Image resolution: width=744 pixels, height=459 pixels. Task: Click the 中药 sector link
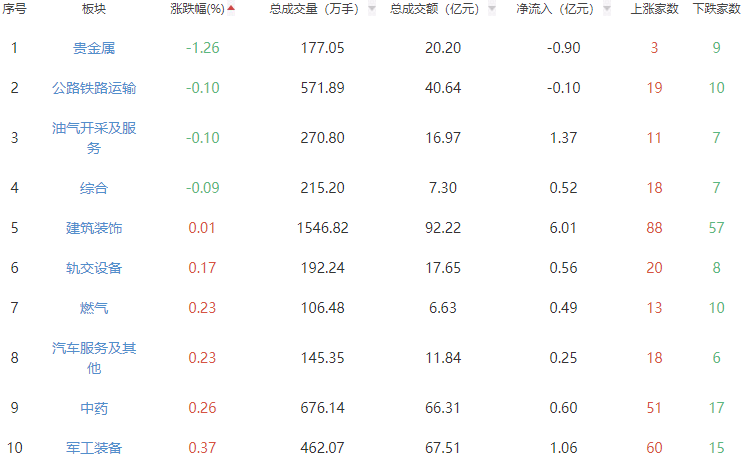pyautogui.click(x=94, y=408)
